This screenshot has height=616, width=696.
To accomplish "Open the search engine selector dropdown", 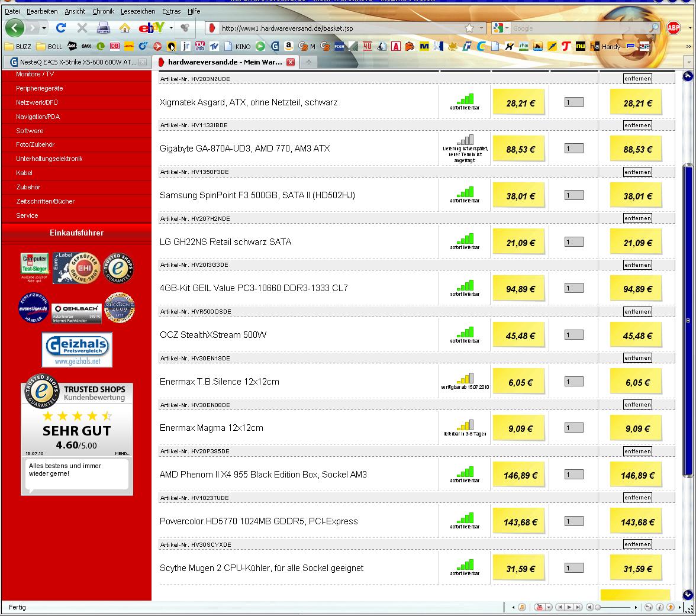I will (x=507, y=28).
